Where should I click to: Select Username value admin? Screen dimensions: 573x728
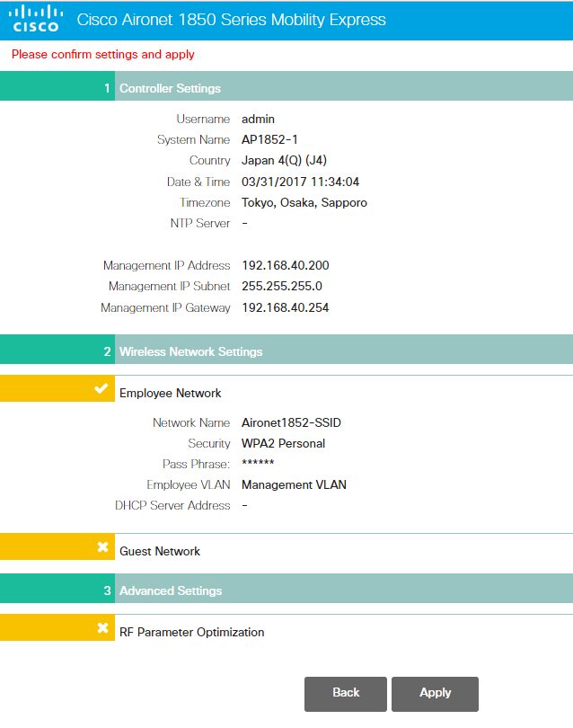click(258, 119)
